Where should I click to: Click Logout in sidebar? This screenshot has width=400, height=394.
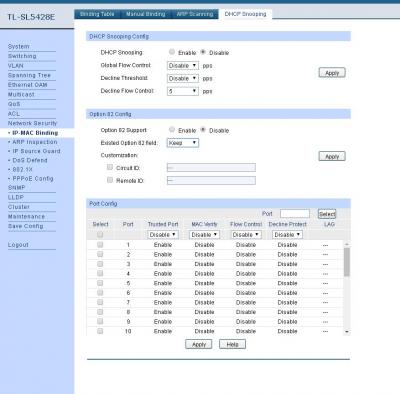pos(18,245)
